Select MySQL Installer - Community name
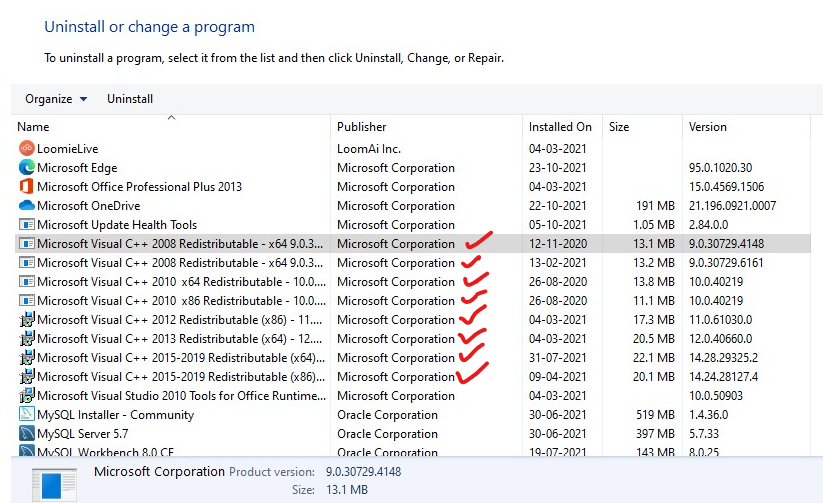 coord(115,415)
